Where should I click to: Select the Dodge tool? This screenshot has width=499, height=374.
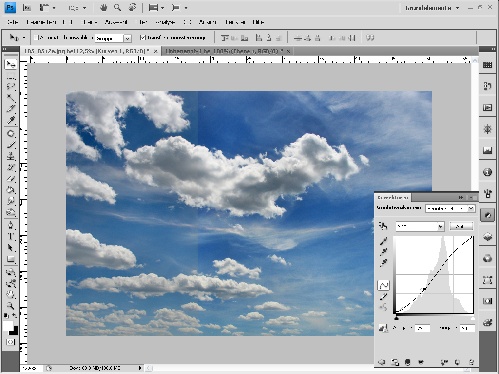pyautogui.click(x=10, y=212)
